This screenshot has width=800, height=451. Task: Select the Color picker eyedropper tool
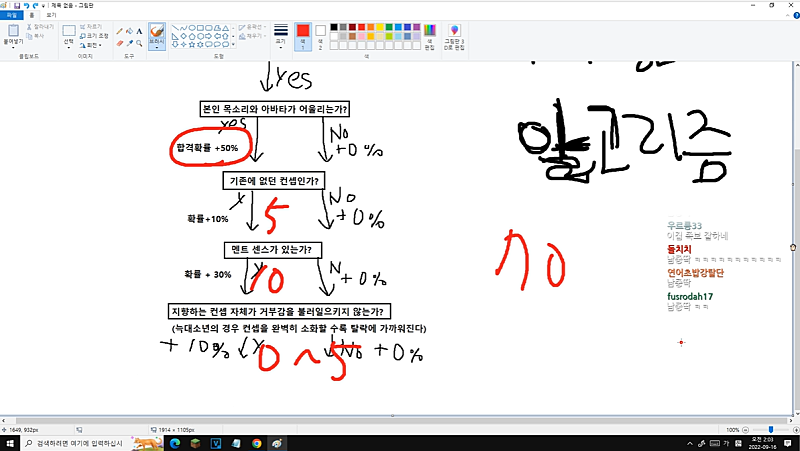pyautogui.click(x=129, y=43)
